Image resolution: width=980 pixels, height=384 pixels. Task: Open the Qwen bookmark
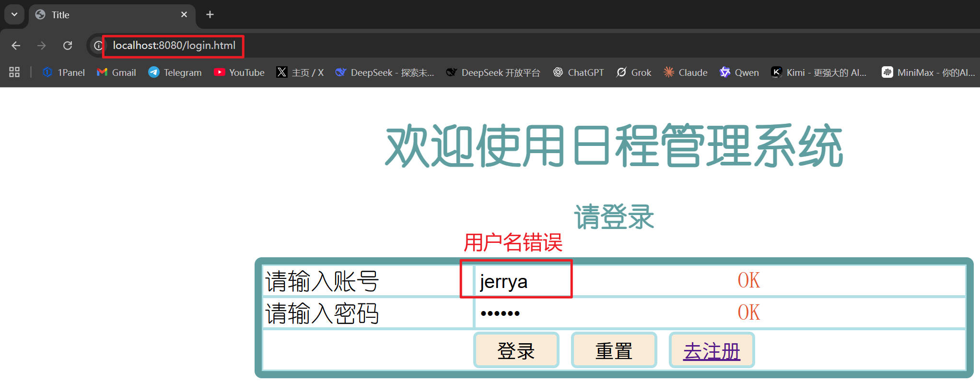(x=739, y=72)
